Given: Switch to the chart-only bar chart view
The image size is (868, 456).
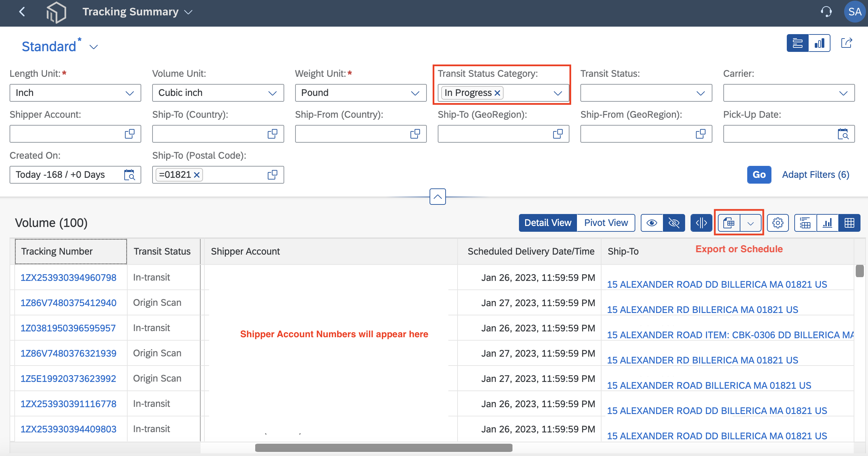Looking at the screenshot, I should point(827,223).
